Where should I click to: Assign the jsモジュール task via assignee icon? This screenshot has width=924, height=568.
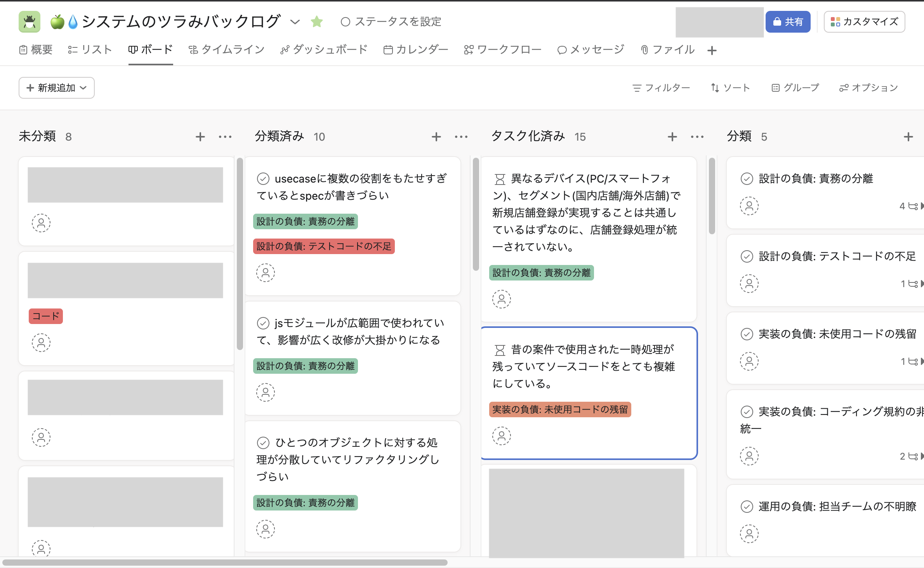(x=266, y=392)
